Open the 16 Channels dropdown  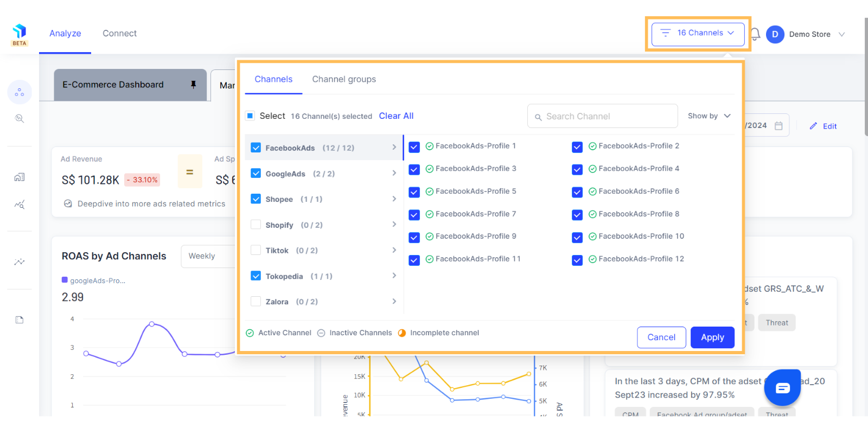[x=698, y=34]
